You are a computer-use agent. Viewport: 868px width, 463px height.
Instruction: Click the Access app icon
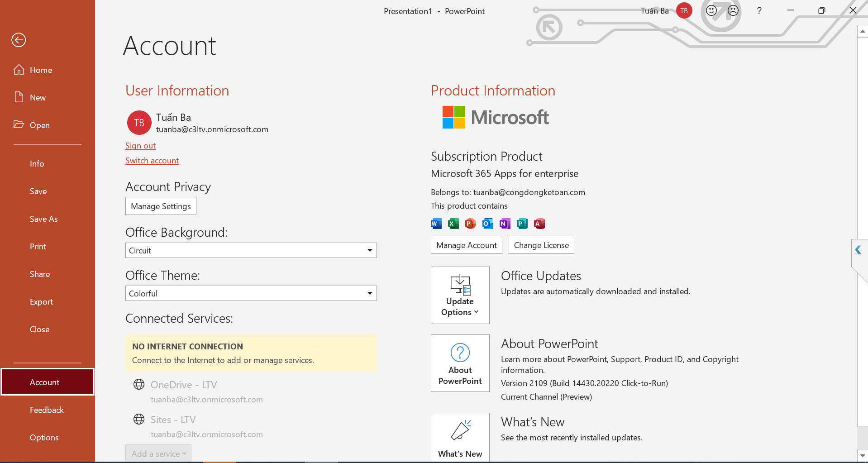coord(539,224)
